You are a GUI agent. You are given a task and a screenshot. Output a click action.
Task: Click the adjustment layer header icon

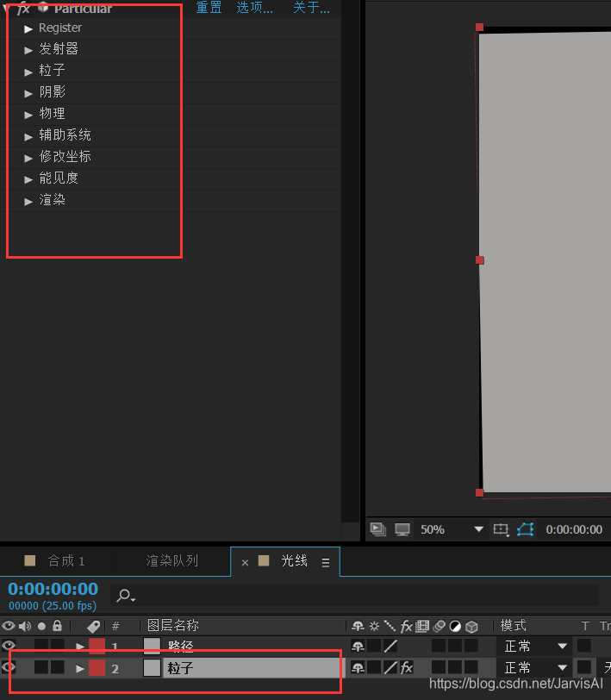(455, 627)
